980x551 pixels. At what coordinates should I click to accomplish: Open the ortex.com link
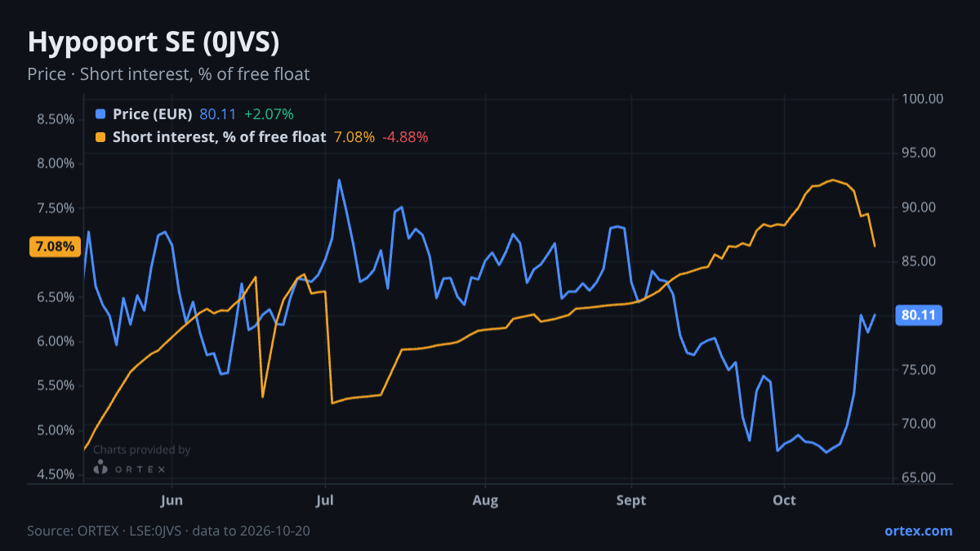tap(918, 531)
